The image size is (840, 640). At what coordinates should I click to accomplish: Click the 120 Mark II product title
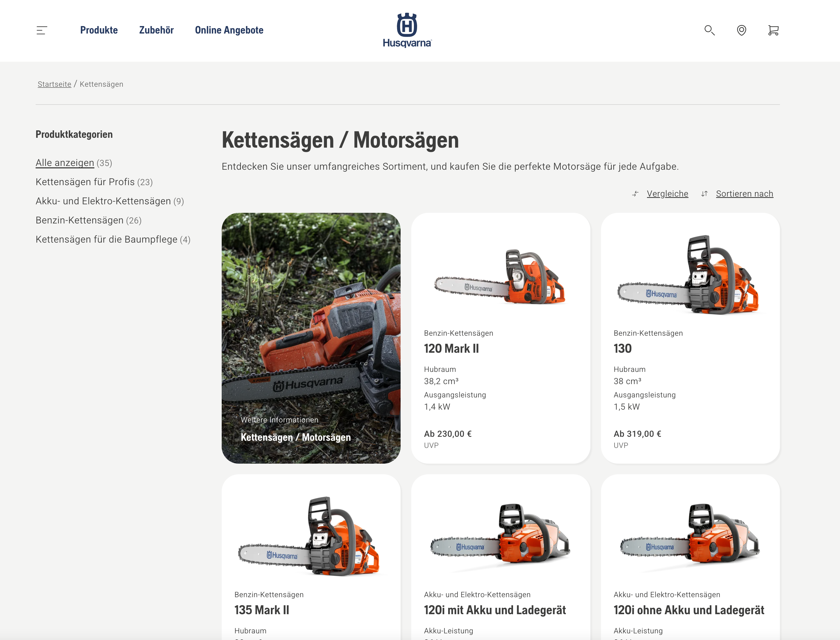pyautogui.click(x=451, y=348)
